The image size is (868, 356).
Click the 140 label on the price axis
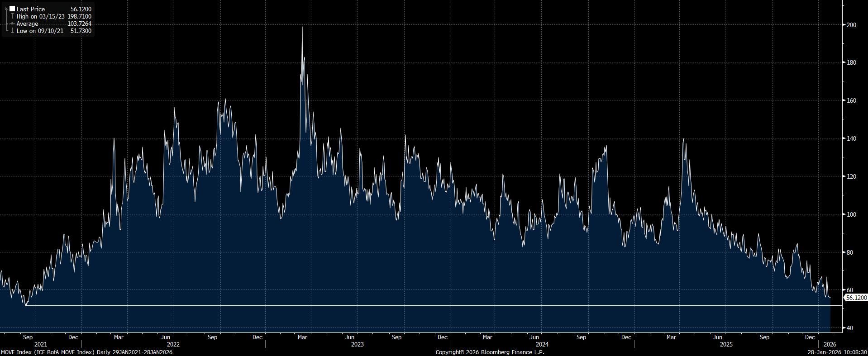(x=851, y=138)
